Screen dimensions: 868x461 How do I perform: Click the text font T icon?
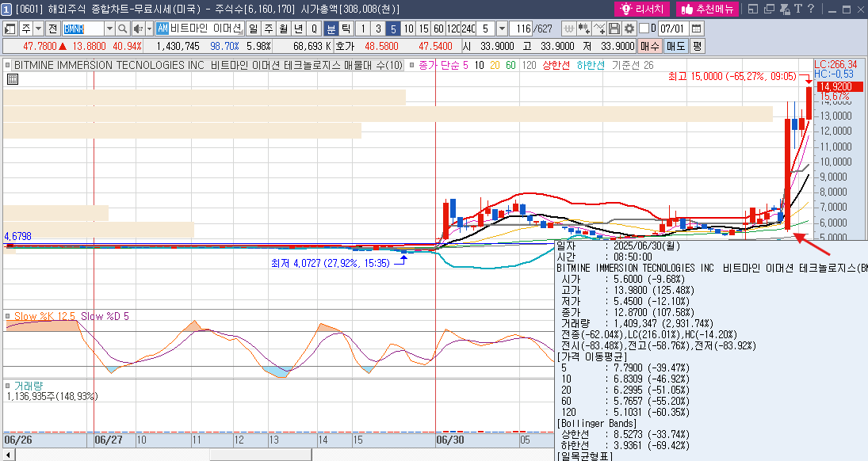(797, 9)
